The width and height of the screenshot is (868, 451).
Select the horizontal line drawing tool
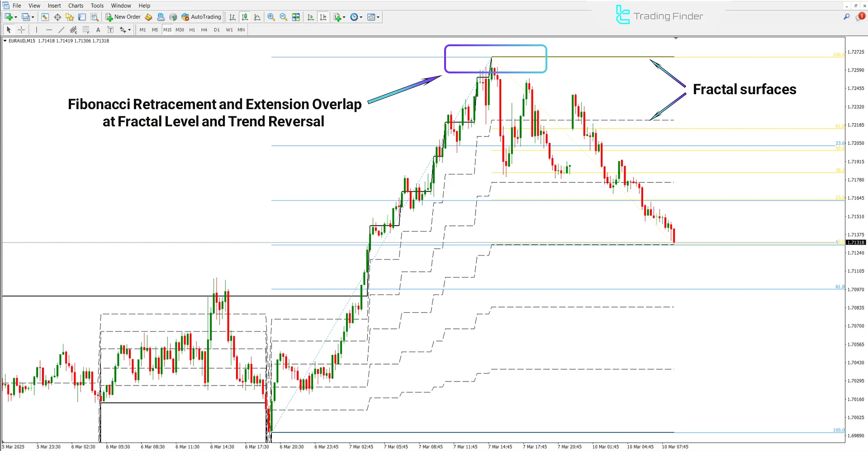coord(49,29)
